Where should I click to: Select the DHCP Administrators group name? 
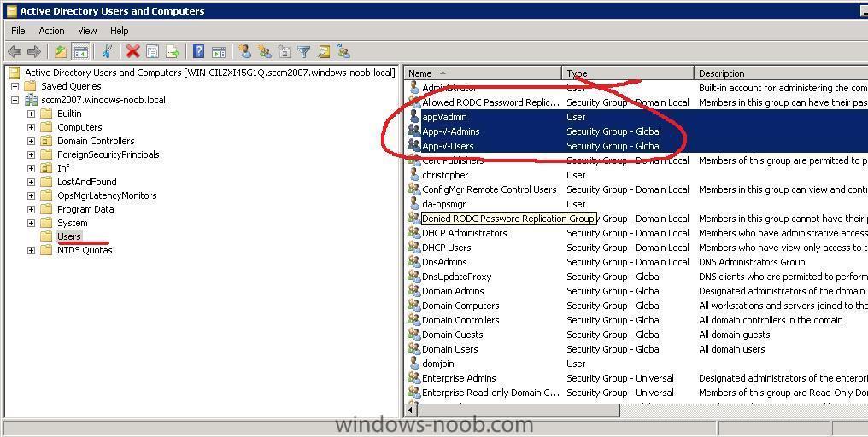pyautogui.click(x=465, y=233)
